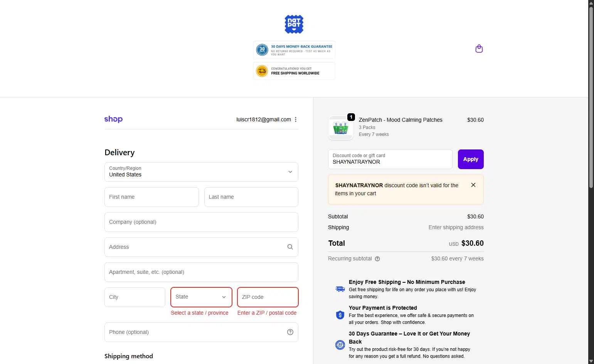Viewport: 594px width, 364px height.
Task: Click the 30 days guarantee seal icon
Action: (x=340, y=345)
